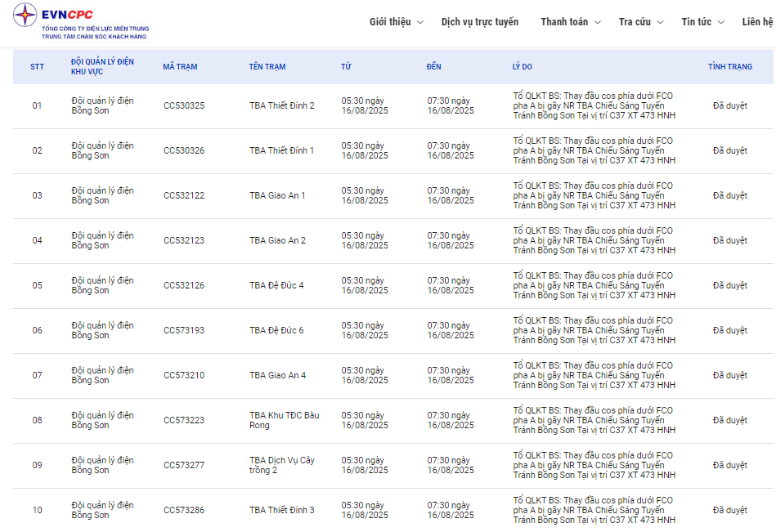
Task: Click the STT column header
Action: coord(37,67)
